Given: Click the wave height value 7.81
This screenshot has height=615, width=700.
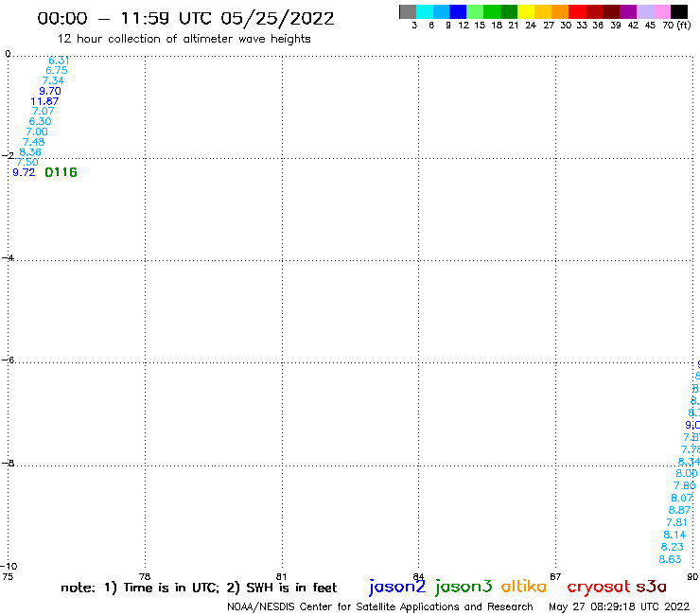Looking at the screenshot, I should pos(676,522).
